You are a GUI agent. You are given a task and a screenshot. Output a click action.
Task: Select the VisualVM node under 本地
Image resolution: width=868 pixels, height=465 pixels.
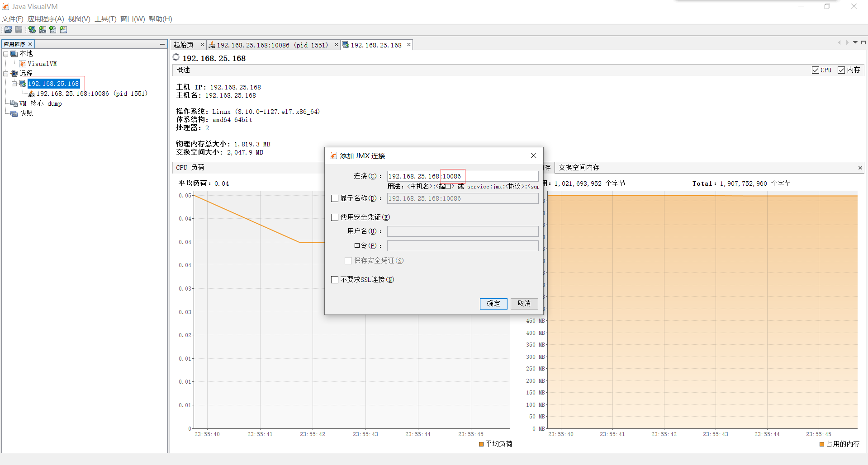(42, 64)
